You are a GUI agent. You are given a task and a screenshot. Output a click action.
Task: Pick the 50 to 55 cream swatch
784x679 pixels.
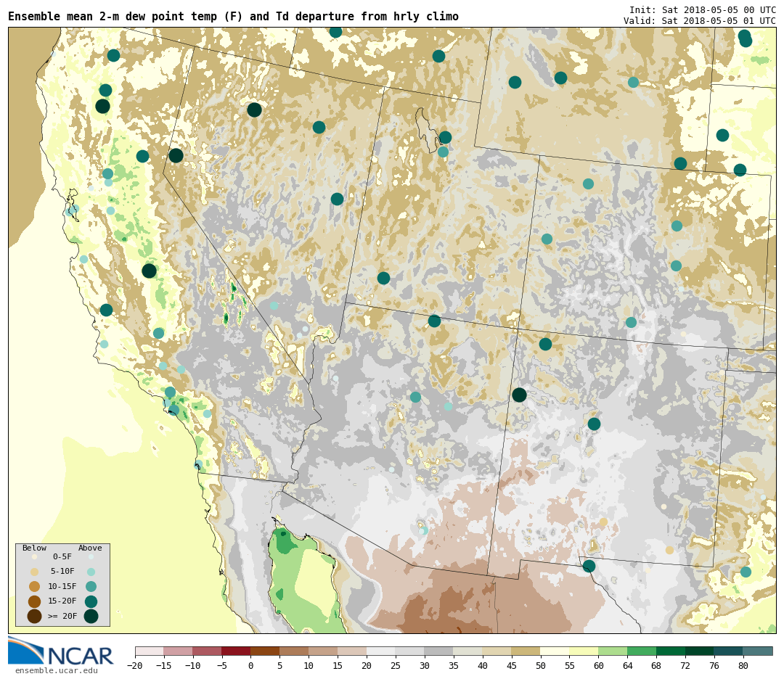click(555, 651)
